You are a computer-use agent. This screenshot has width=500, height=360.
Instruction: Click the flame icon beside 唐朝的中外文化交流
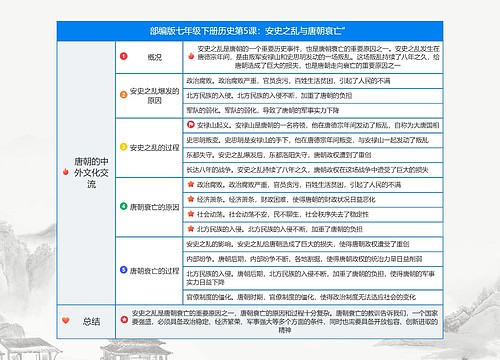click(x=66, y=172)
